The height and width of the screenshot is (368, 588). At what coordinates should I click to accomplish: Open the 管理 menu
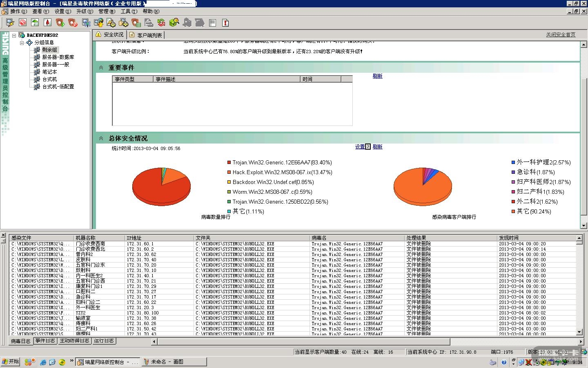pyautogui.click(x=107, y=11)
